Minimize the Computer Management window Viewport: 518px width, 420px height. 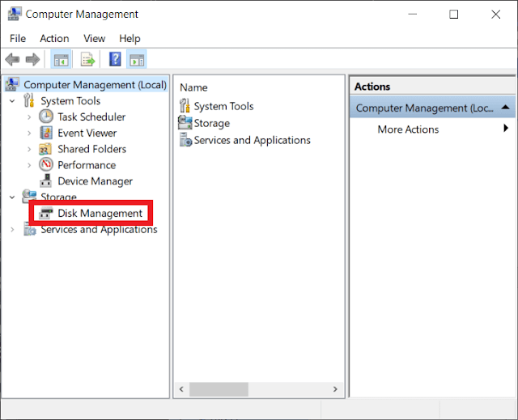click(x=412, y=15)
